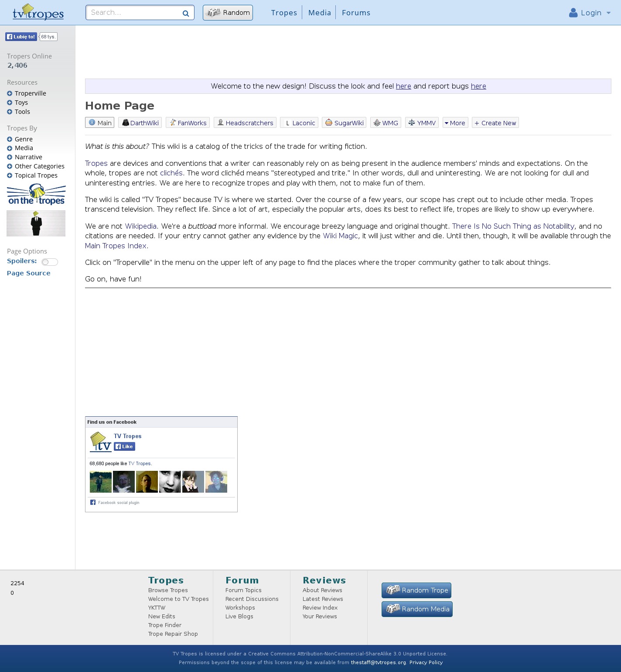The height and width of the screenshot is (672, 621).
Task: Open the More namespaces dropdown
Action: pos(455,123)
